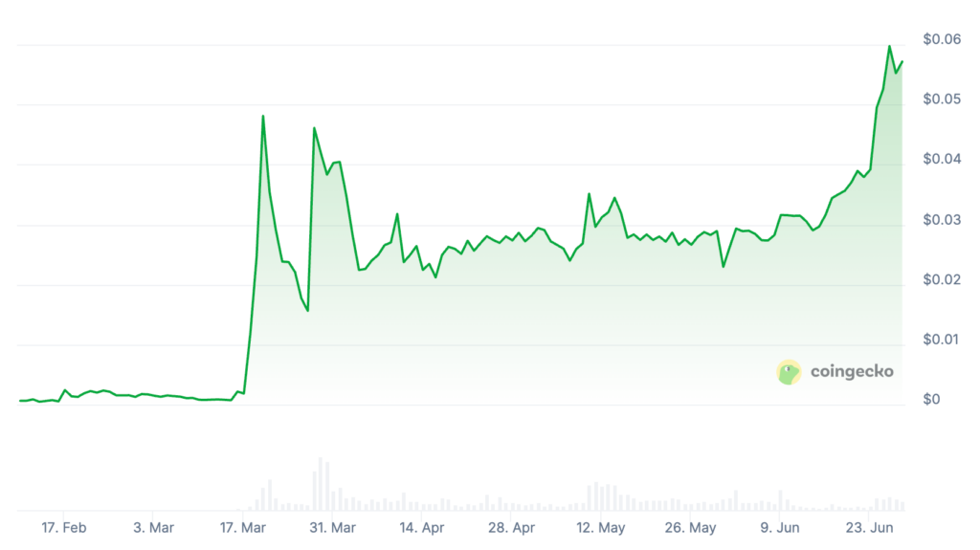Click the tallest volume bar near 31. Mar
Image resolution: width=980 pixels, height=550 pixels.
[x=321, y=484]
